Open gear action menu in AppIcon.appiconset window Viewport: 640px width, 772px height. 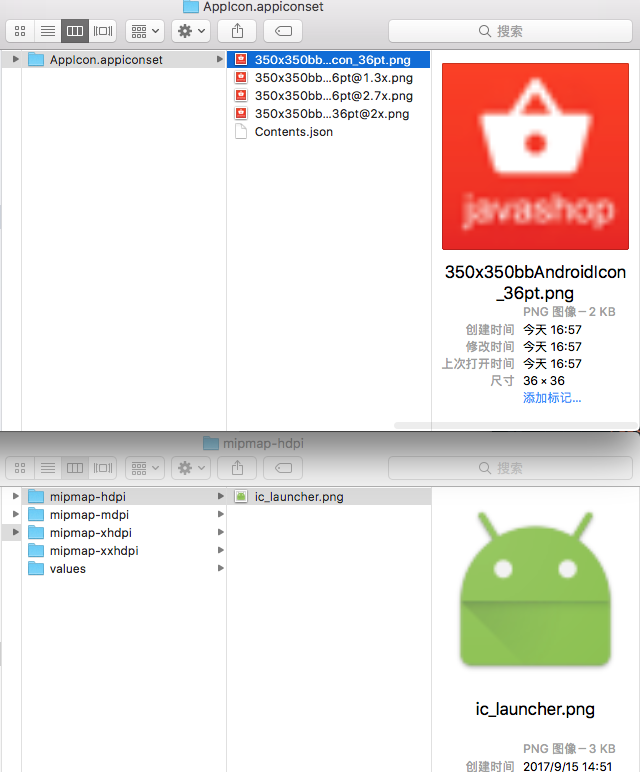click(191, 31)
